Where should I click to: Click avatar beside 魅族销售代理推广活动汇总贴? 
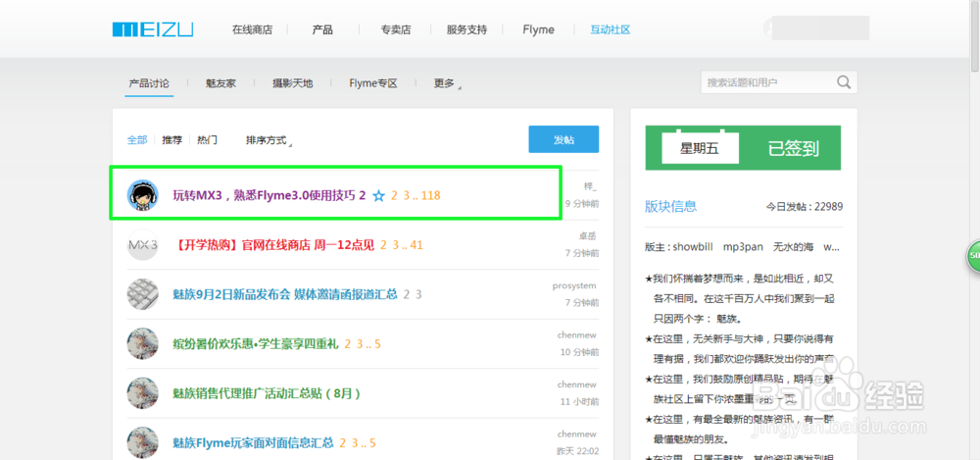[142, 393]
